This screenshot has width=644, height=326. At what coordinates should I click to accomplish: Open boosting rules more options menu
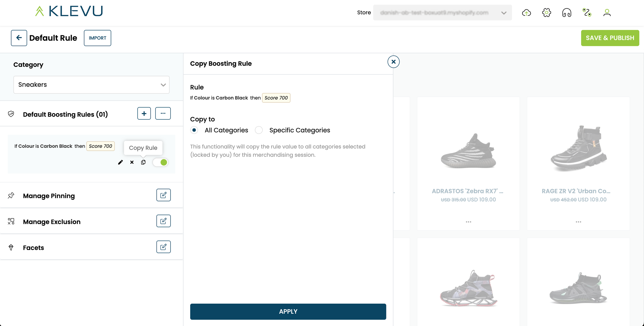coord(163,113)
